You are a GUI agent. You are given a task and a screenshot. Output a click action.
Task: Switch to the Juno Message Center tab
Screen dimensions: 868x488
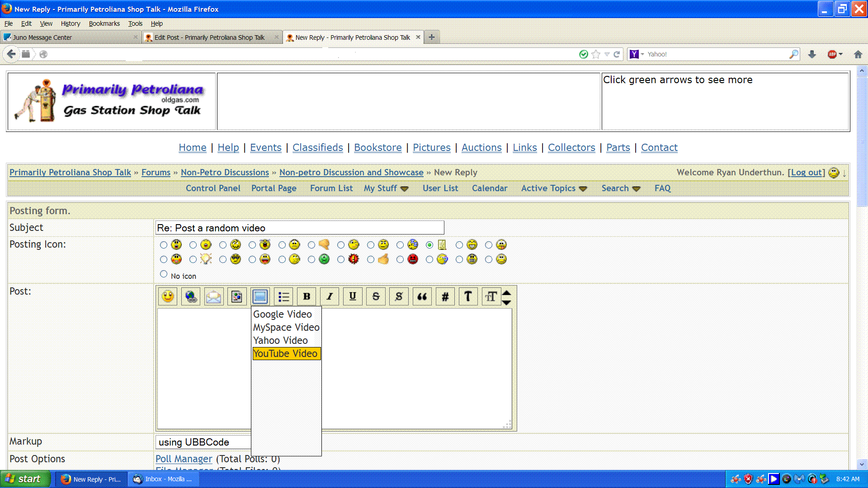click(71, 38)
